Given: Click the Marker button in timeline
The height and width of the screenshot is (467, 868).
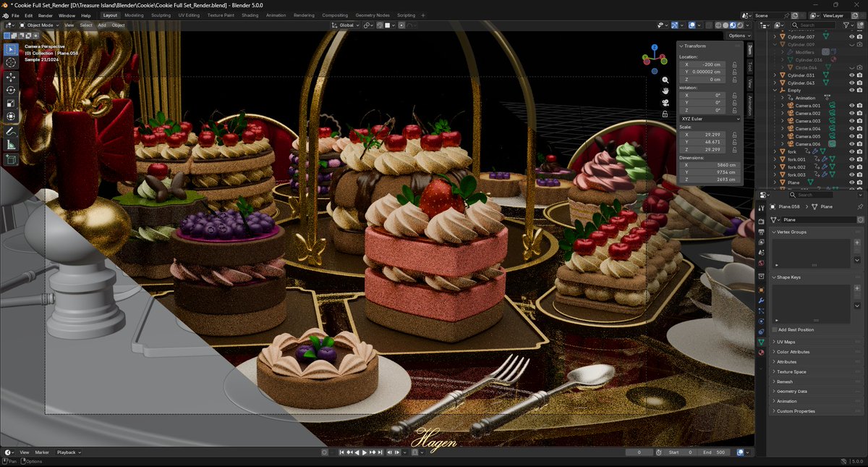Looking at the screenshot, I should click(42, 453).
